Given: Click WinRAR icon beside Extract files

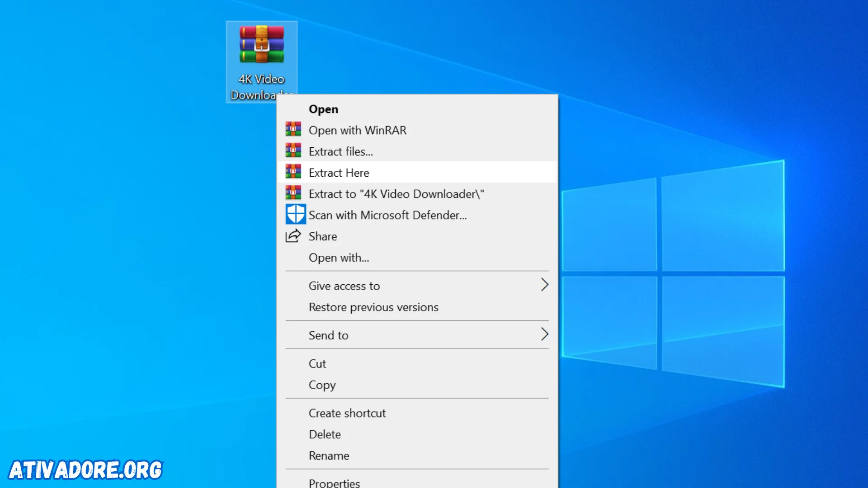Looking at the screenshot, I should tap(293, 150).
